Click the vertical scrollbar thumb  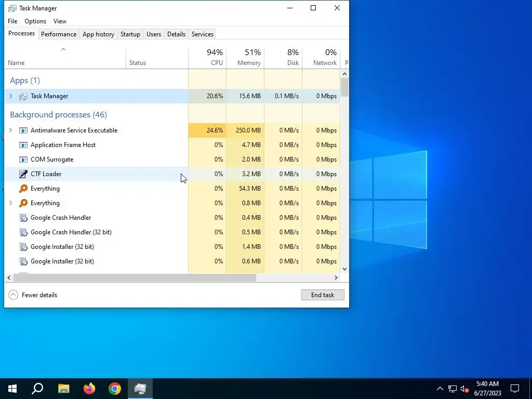click(x=345, y=87)
